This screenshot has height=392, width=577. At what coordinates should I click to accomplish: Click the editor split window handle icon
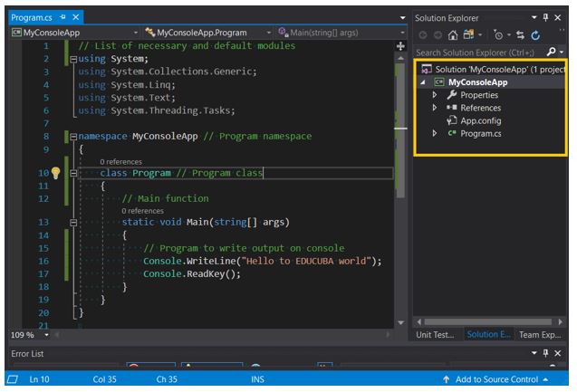[x=401, y=45]
